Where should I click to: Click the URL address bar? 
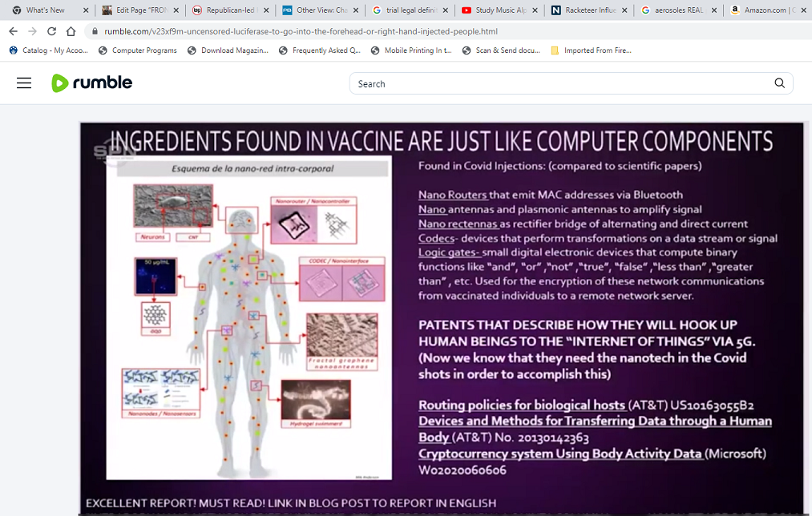point(401,31)
